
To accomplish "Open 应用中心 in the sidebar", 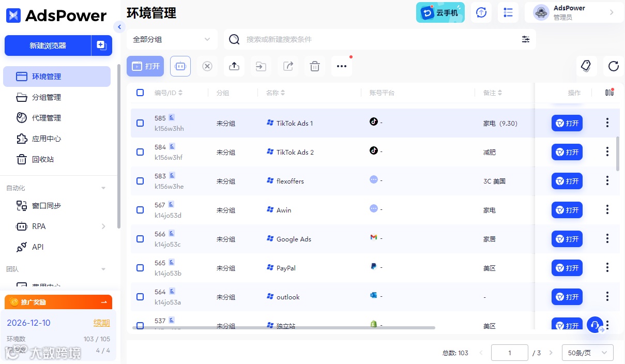I will point(57,139).
